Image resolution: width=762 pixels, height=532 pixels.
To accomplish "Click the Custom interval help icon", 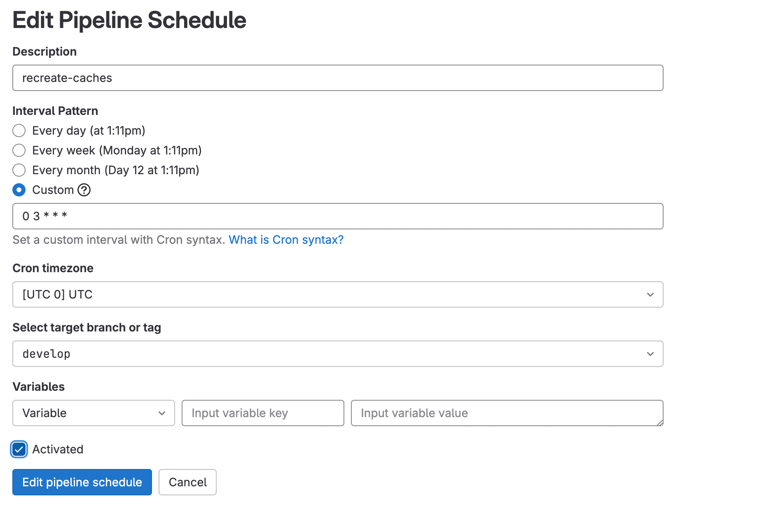I will 84,190.
